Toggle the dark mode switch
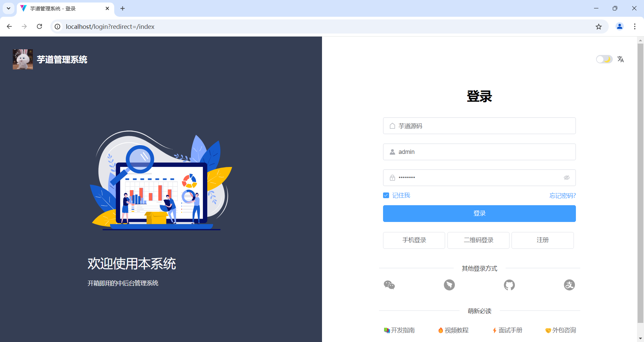 604,59
